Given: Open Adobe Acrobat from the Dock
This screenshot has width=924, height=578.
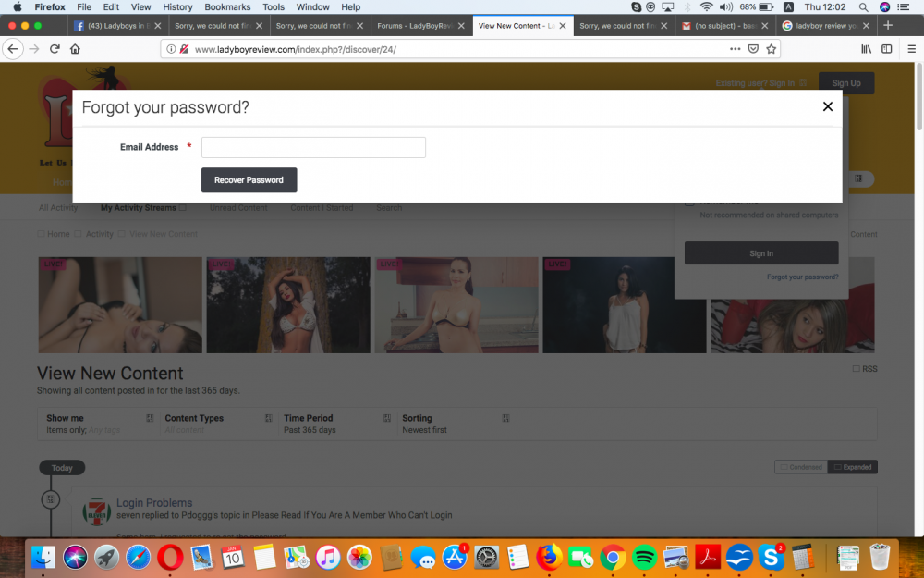Looking at the screenshot, I should coord(708,557).
